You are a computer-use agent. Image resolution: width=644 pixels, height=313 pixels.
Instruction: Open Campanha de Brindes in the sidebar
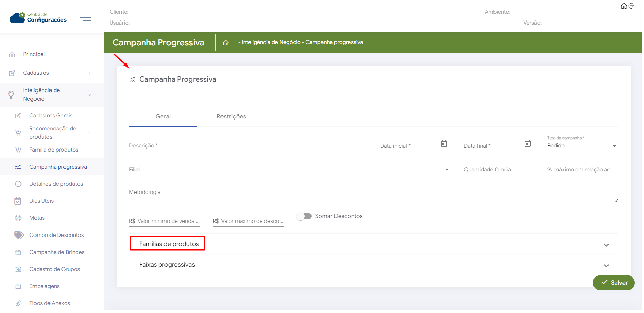tap(57, 252)
